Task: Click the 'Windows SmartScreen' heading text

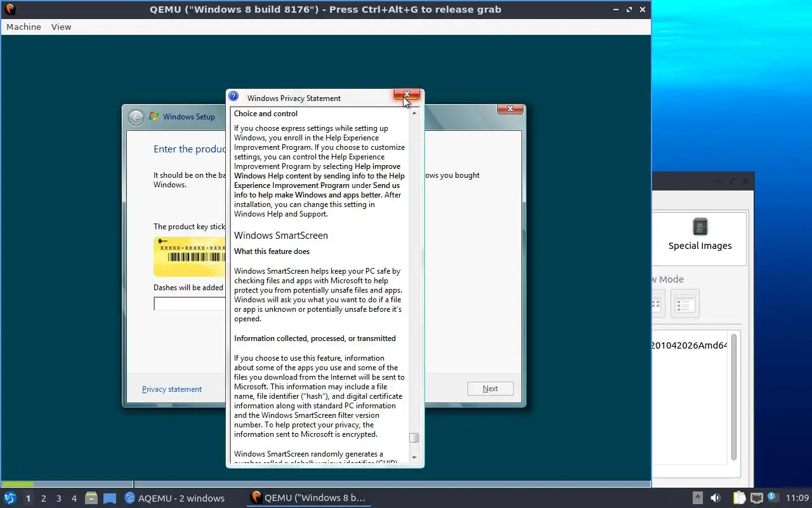Action: (x=281, y=235)
